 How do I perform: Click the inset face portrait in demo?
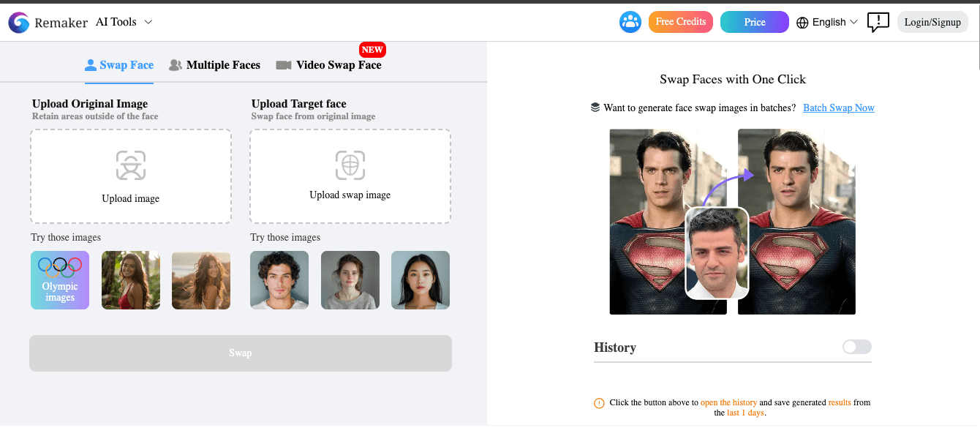point(717,253)
